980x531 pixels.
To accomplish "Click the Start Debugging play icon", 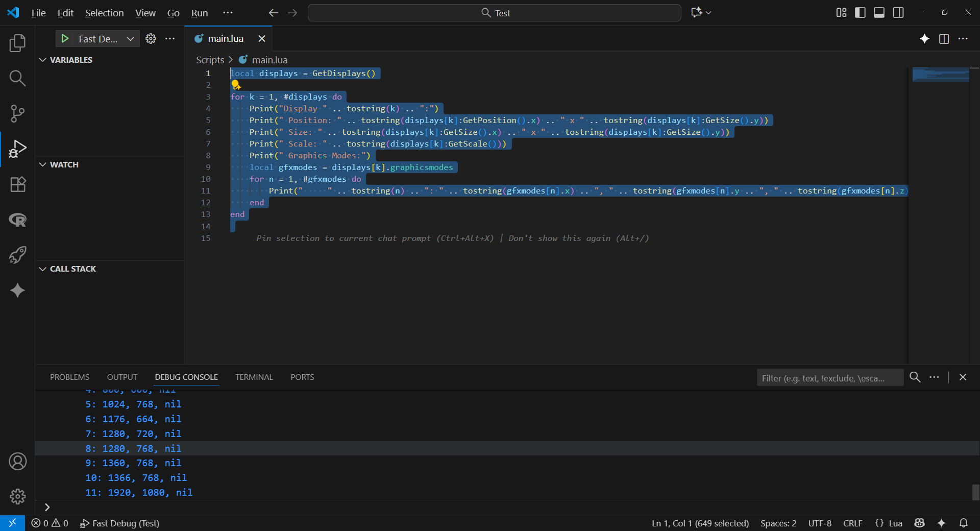I will click(x=65, y=39).
